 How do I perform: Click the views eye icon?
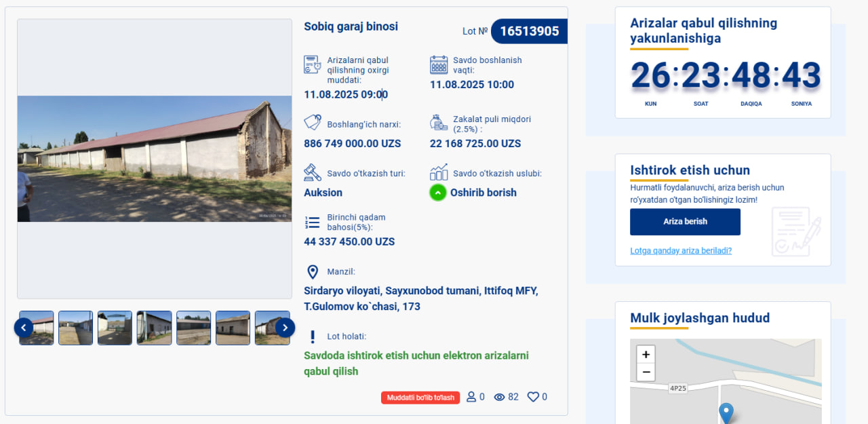[500, 397]
